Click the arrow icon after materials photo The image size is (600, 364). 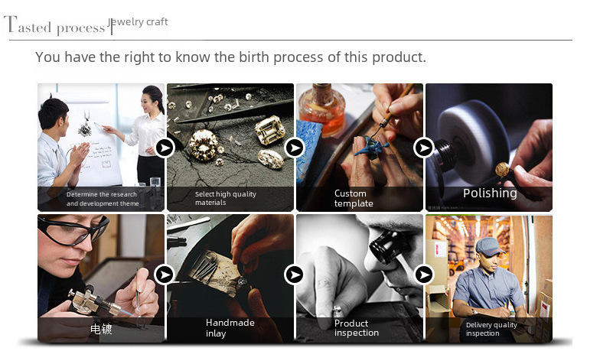(295, 148)
